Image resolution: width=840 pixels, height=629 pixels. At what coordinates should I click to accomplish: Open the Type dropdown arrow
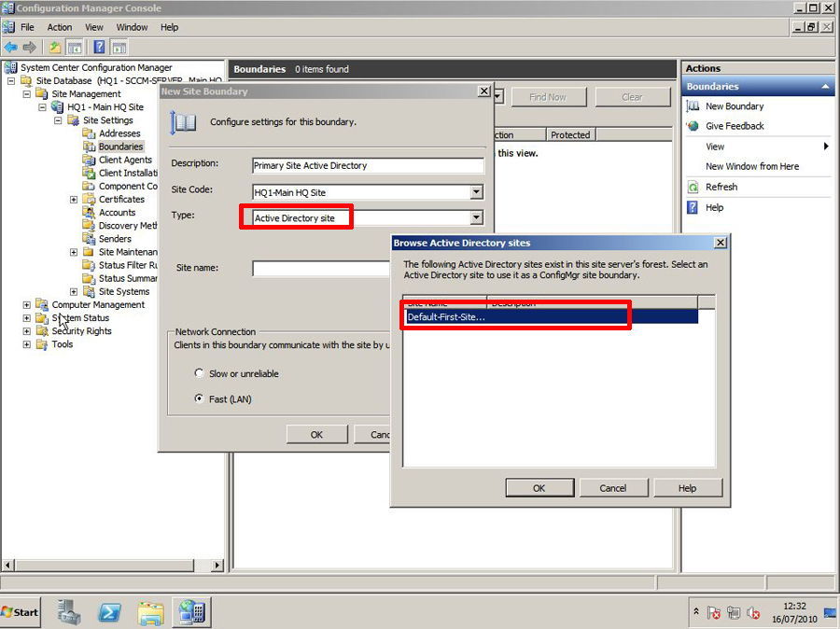(x=476, y=217)
